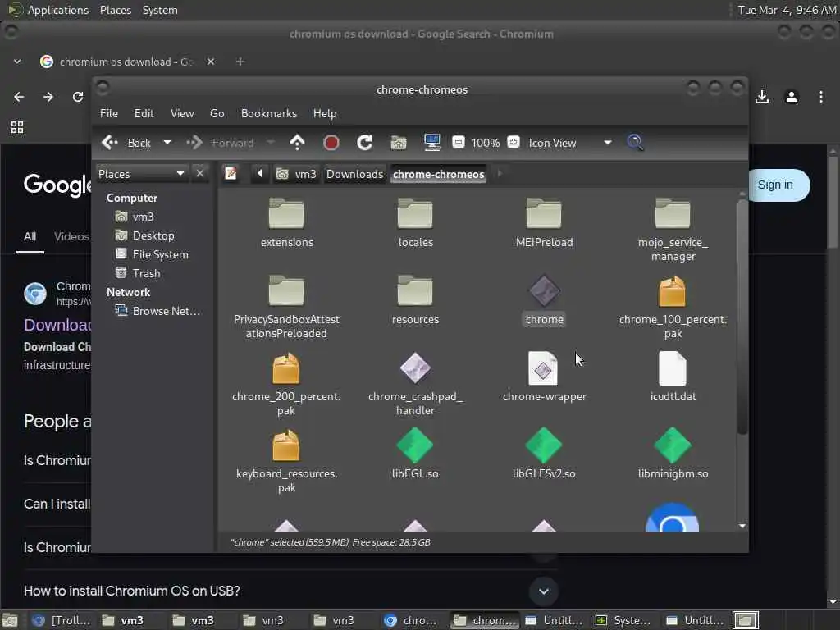This screenshot has height=630, width=840.
Task: Select the extensions folder
Action: [x=286, y=222]
